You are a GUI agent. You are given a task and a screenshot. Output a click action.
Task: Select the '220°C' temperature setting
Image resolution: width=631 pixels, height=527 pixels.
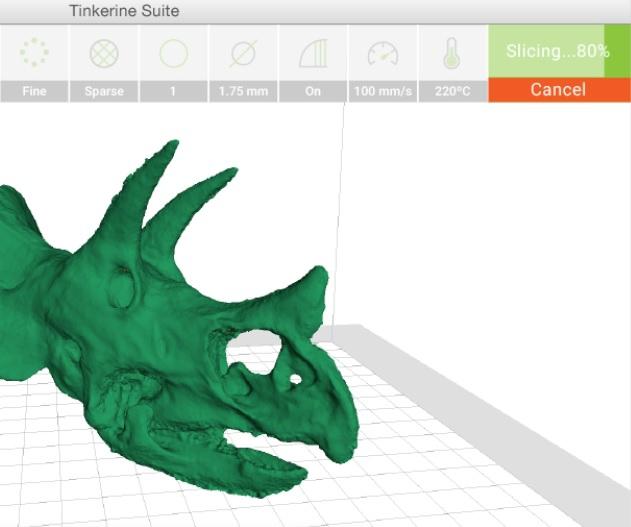coord(452,91)
